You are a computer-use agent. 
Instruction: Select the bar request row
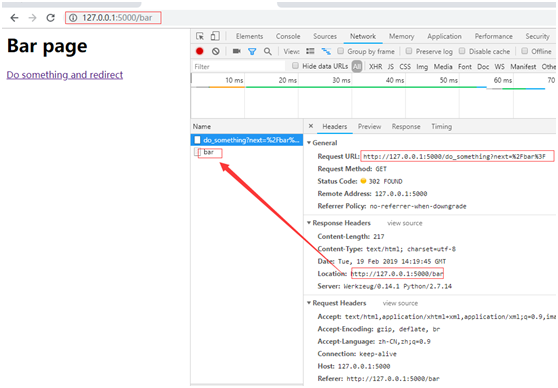[247, 152]
